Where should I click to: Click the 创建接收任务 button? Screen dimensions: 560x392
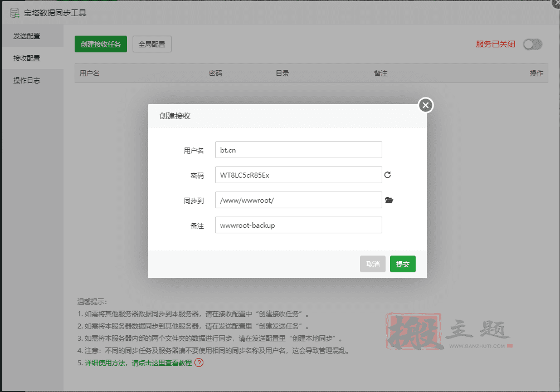click(x=101, y=44)
